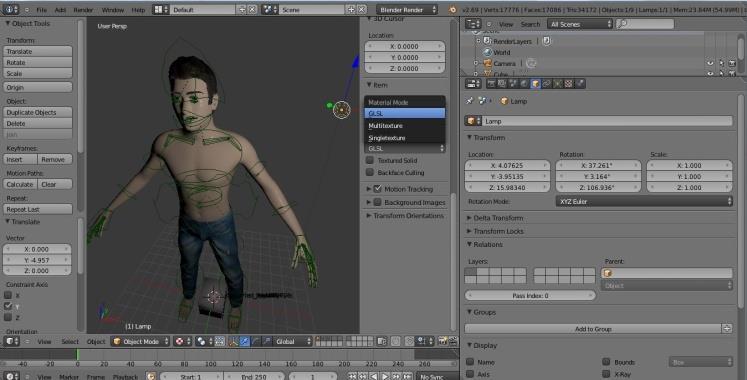This screenshot has width=747, height=380.
Task: Enable Textured Solid checkbox
Action: click(x=370, y=160)
